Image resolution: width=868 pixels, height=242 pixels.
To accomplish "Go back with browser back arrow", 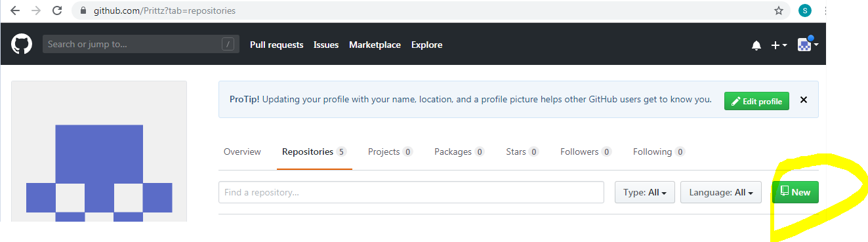I will point(15,10).
